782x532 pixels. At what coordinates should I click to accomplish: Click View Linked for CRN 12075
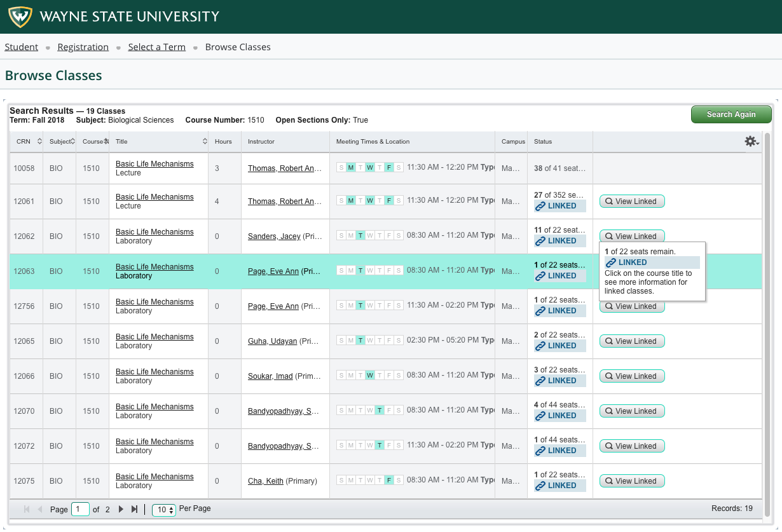tap(632, 481)
